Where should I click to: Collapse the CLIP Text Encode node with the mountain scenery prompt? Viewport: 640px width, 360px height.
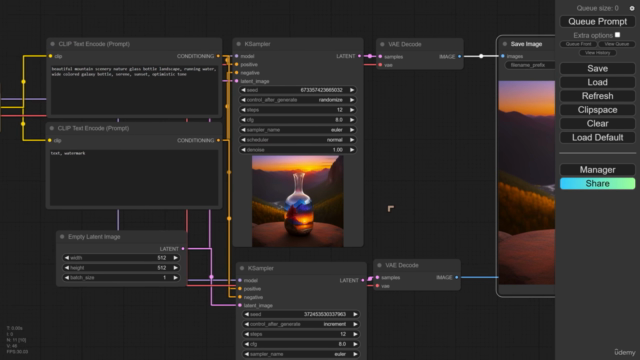pos(53,44)
